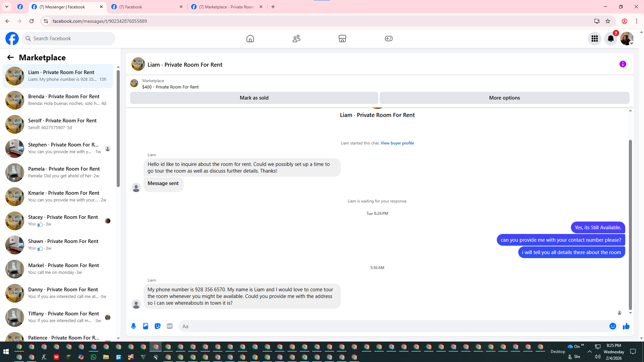The width and height of the screenshot is (644, 362).
Task: Send a thumbs-up like
Action: point(626,326)
